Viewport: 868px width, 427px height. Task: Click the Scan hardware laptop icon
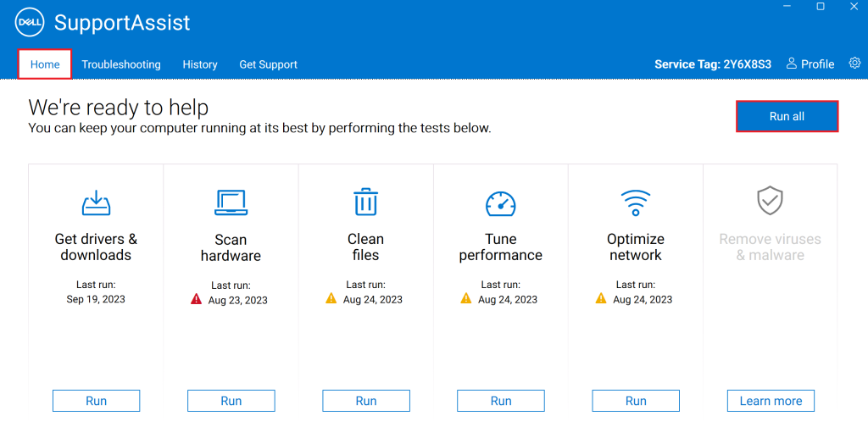point(231,202)
